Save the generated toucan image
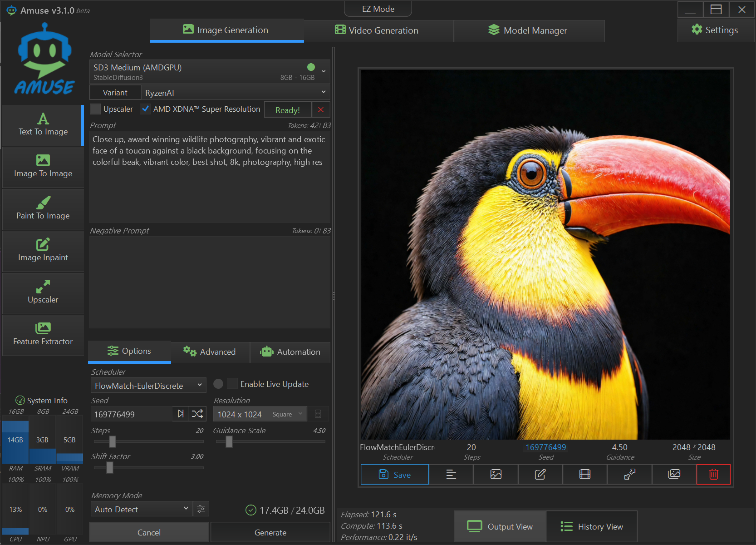Image resolution: width=756 pixels, height=545 pixels. tap(394, 475)
